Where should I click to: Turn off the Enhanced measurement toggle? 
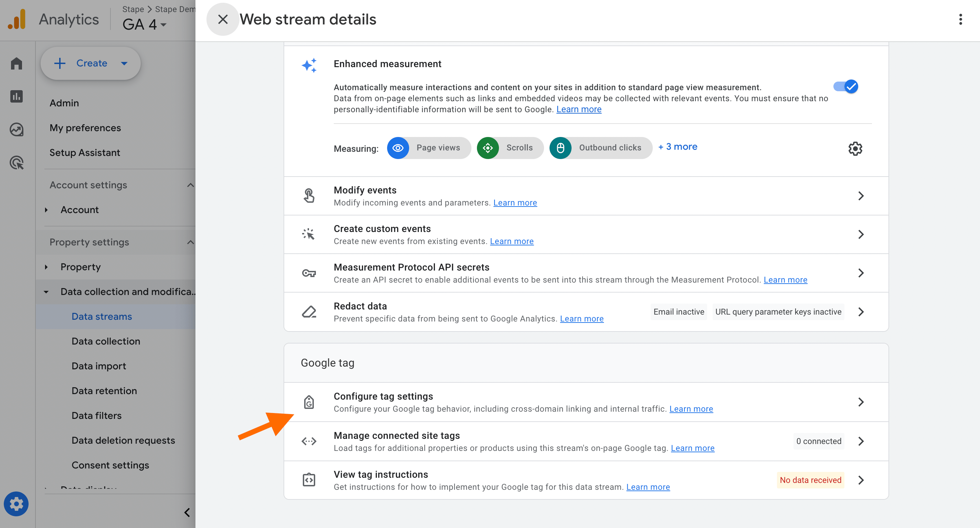click(845, 87)
